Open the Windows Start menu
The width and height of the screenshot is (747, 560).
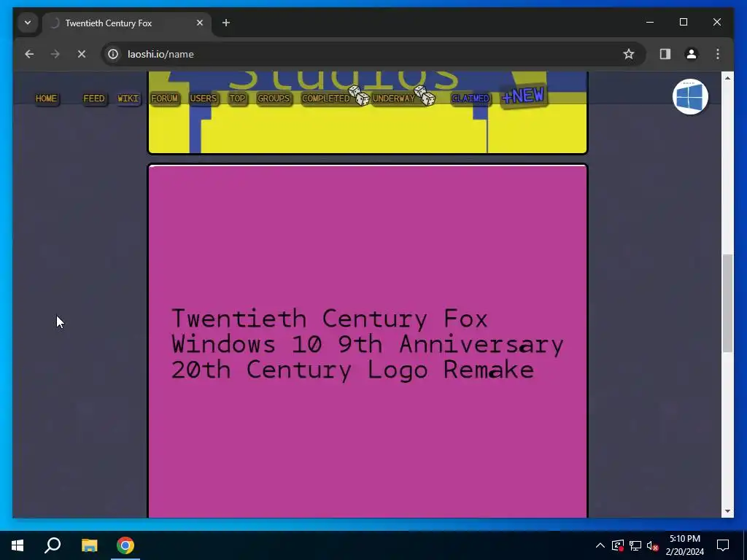18,545
